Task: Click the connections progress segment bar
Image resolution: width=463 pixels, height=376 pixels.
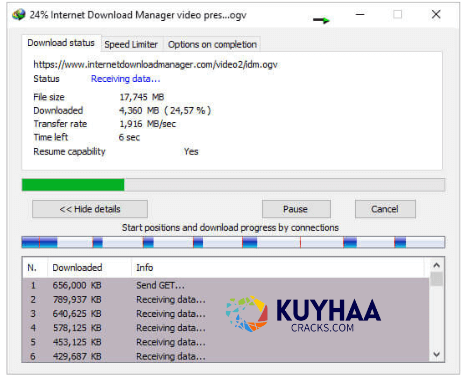Action: (233, 242)
